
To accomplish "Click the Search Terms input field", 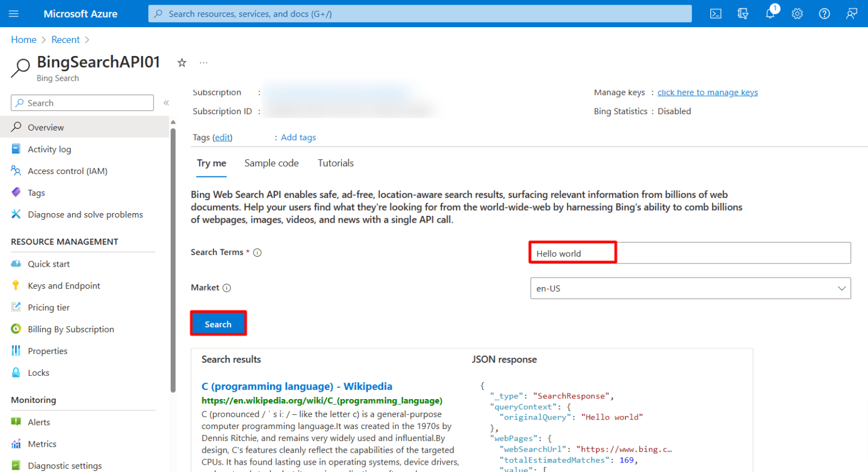I will click(x=622, y=253).
